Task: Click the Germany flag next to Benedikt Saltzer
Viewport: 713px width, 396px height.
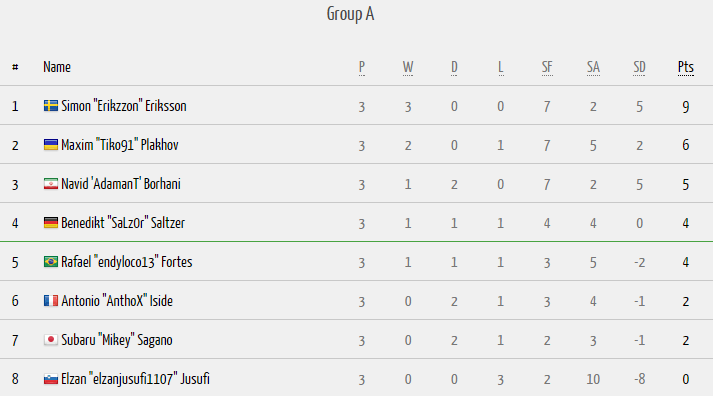Action: [x=50, y=223]
